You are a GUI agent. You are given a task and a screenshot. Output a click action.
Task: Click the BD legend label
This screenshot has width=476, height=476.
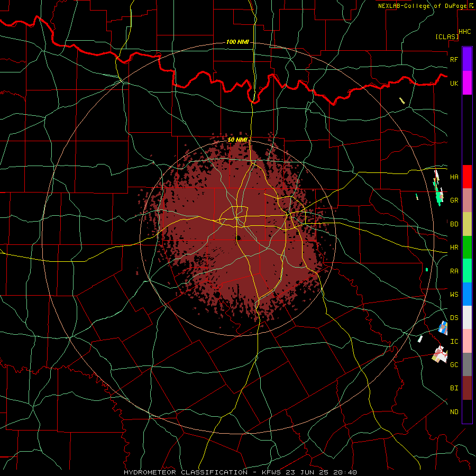tap(454, 224)
